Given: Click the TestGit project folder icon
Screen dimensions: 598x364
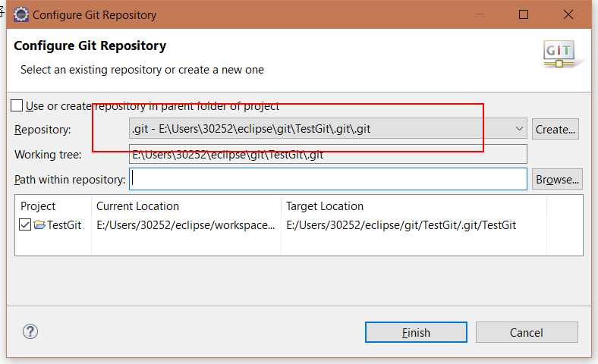Looking at the screenshot, I should (39, 225).
